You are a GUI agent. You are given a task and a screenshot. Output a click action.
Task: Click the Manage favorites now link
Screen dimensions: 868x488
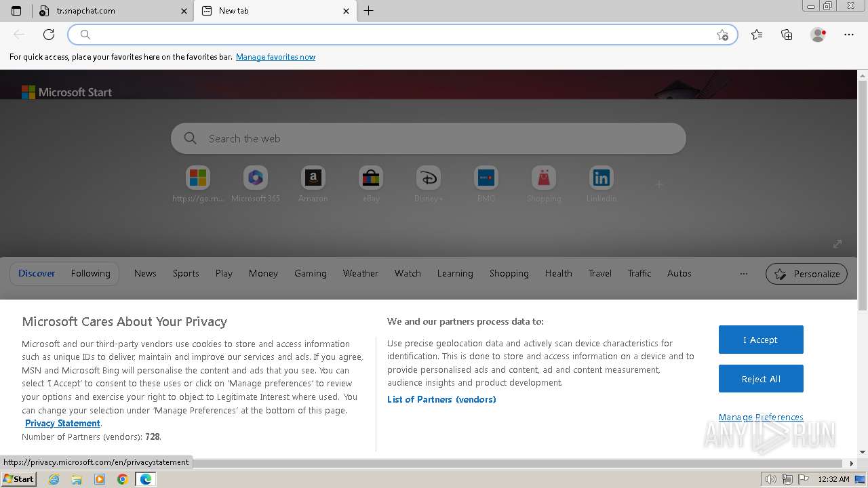[275, 57]
